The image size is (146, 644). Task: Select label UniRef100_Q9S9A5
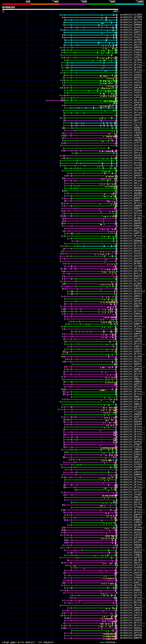point(131,108)
